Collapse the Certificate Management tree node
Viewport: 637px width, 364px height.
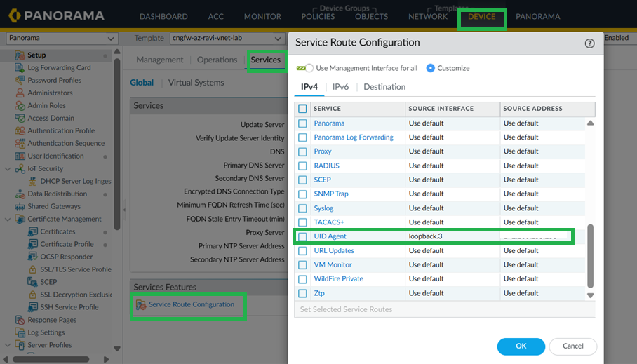pos(8,219)
